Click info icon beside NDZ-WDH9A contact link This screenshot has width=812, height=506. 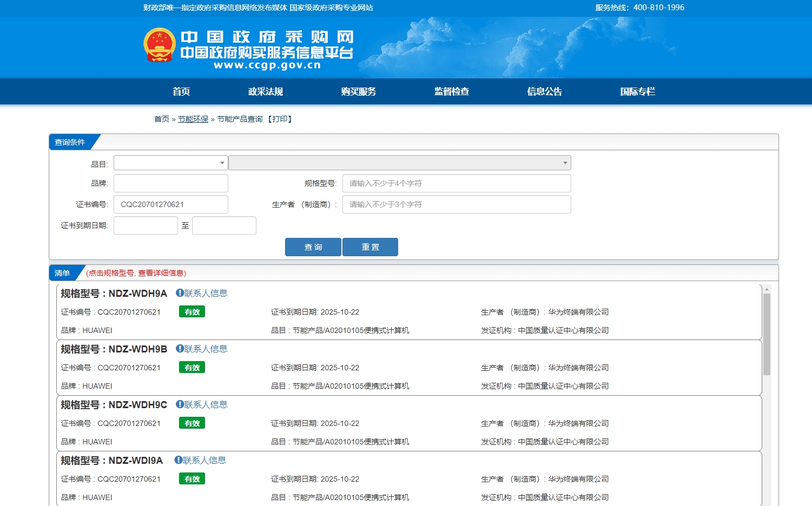click(180, 293)
